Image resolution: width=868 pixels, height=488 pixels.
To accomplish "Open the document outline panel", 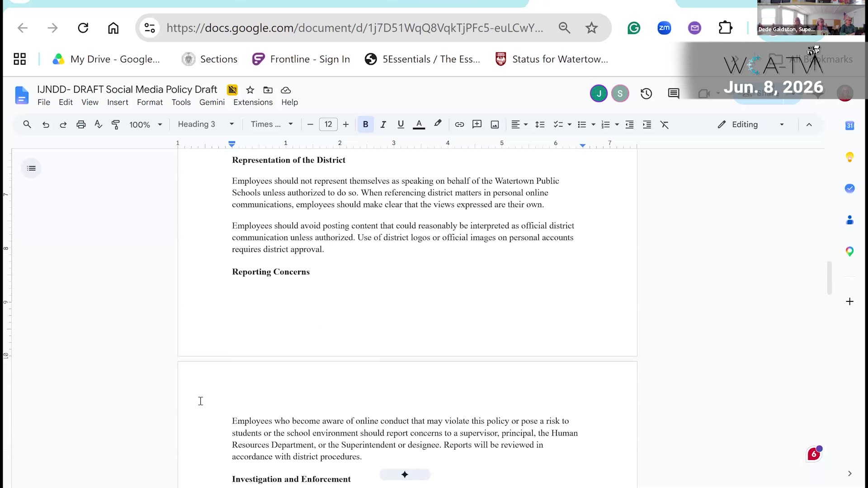I will point(31,168).
